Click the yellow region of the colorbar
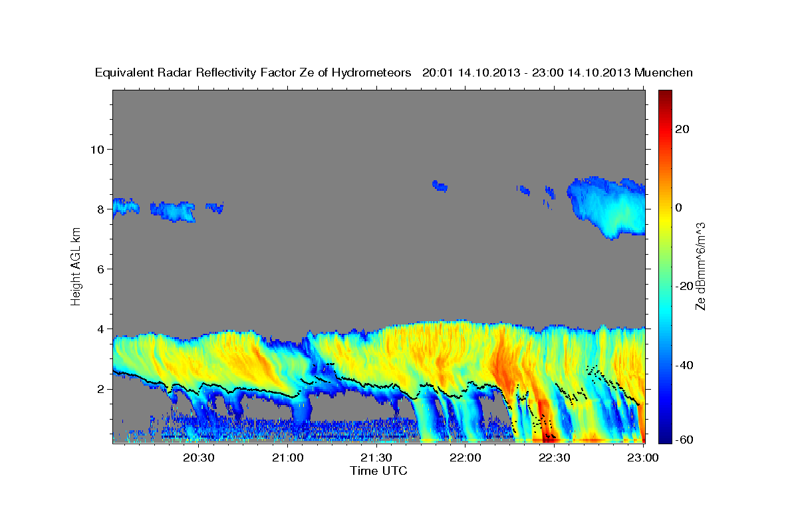 [x=664, y=219]
